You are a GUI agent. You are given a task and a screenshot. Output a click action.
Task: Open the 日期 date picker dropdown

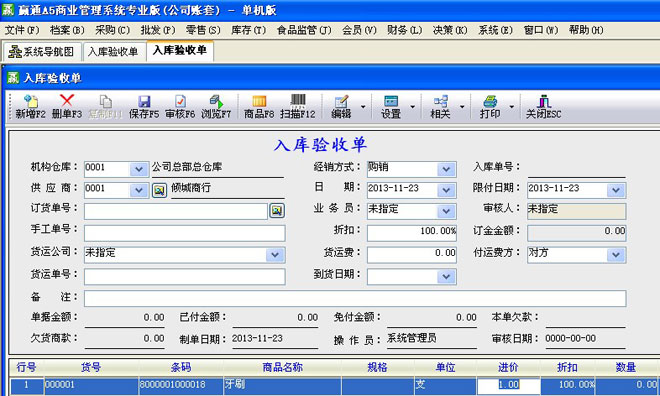(x=446, y=190)
